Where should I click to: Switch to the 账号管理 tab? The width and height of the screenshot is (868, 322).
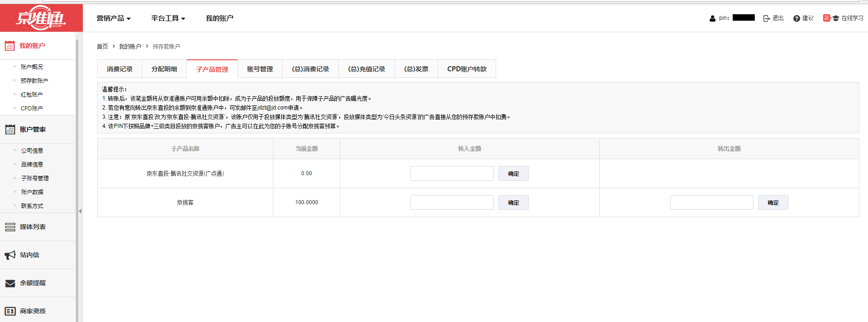260,69
